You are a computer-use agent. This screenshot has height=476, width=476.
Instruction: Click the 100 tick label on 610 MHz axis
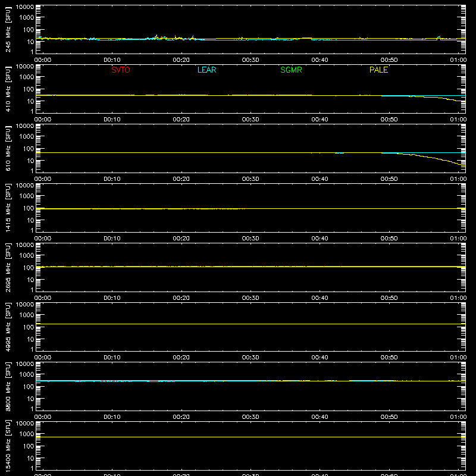pos(29,149)
